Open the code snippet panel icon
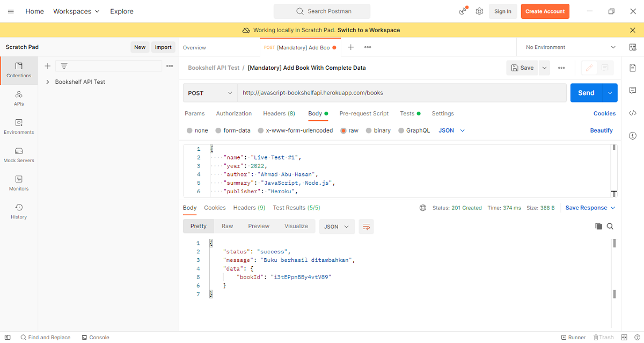 click(633, 113)
